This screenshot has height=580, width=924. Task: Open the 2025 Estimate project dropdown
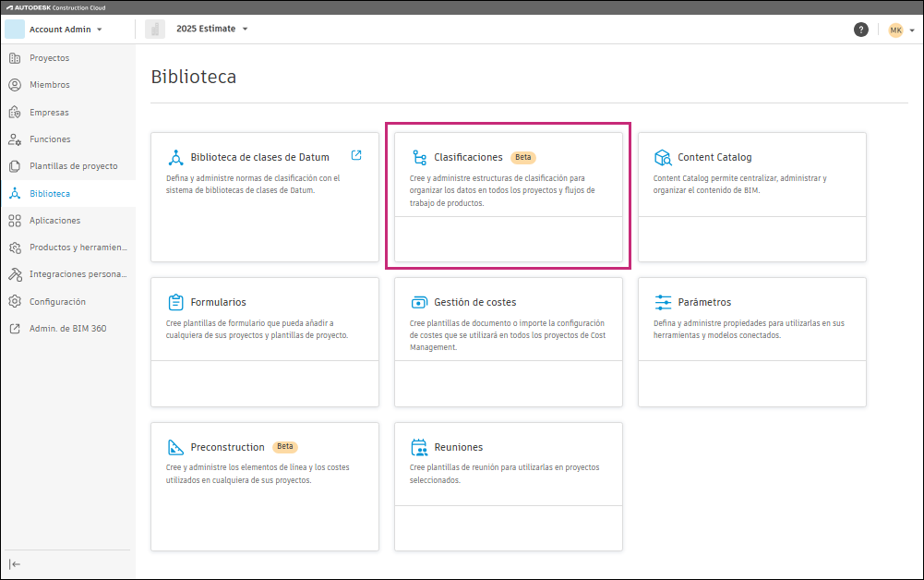click(x=246, y=29)
